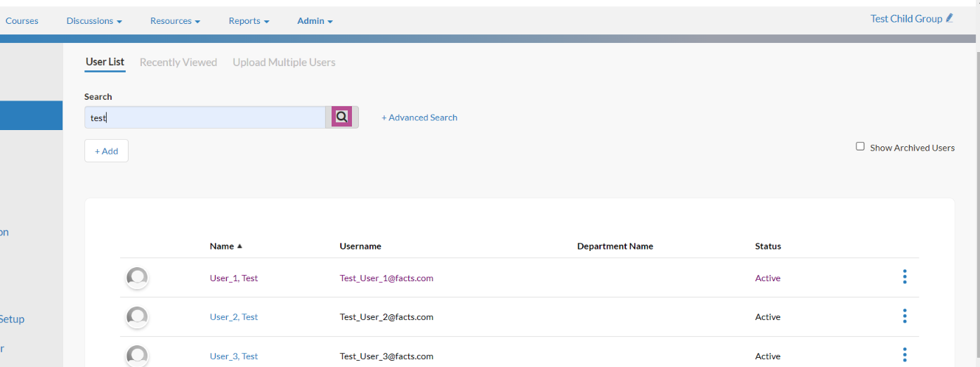
Task: Click the Active status in User_2 row
Action: point(768,317)
